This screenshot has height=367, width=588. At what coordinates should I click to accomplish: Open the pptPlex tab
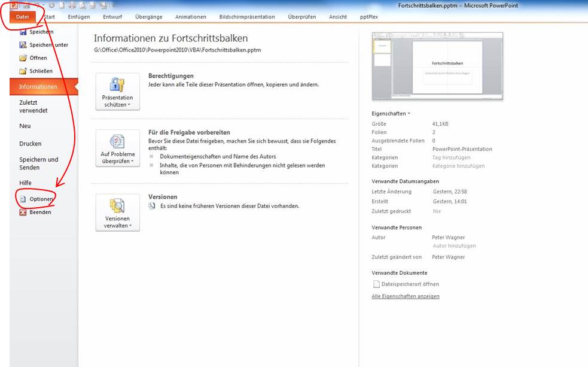[369, 17]
